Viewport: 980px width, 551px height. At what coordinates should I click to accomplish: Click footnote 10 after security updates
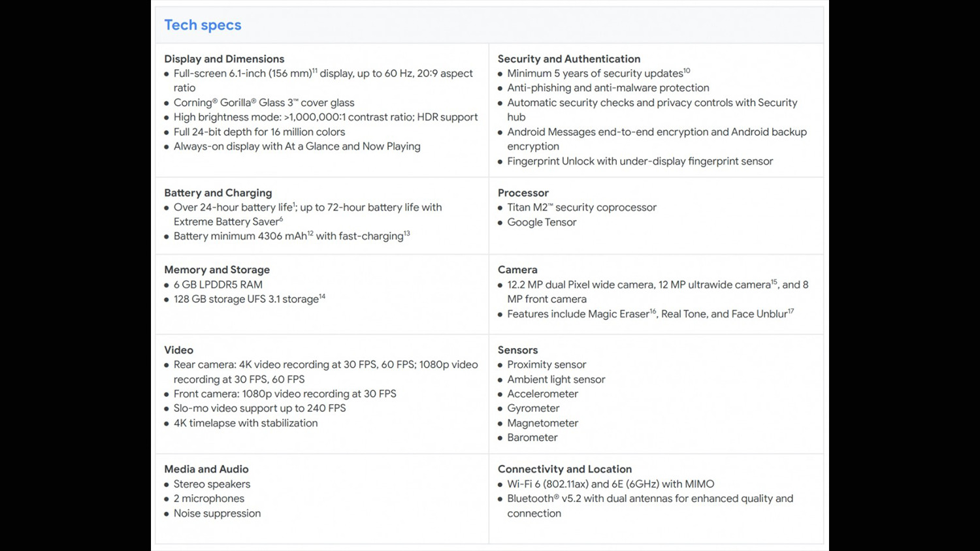(x=687, y=71)
